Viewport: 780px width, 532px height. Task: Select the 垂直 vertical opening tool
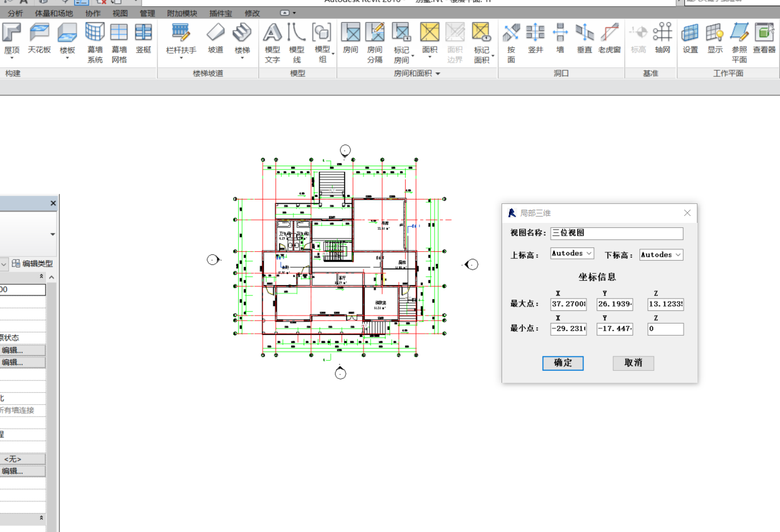point(585,38)
